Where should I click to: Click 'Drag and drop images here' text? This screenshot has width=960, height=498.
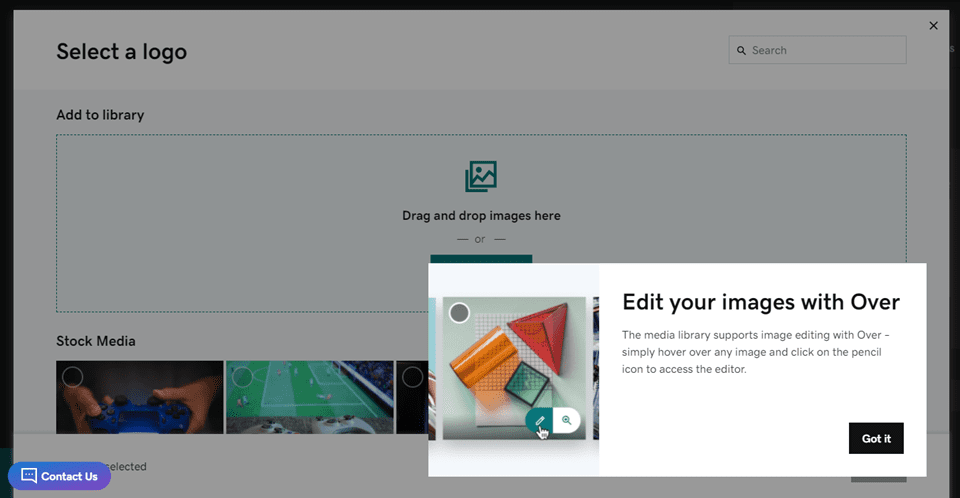click(x=481, y=216)
